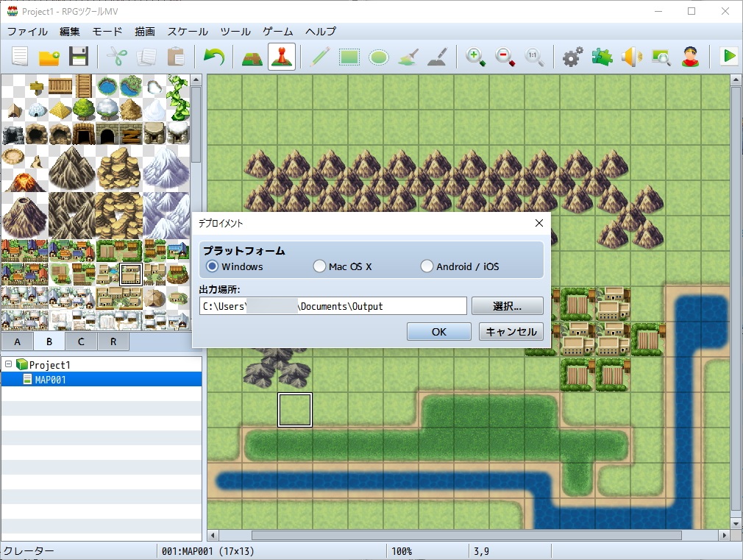Save project with floppy disk icon

pos(78,57)
